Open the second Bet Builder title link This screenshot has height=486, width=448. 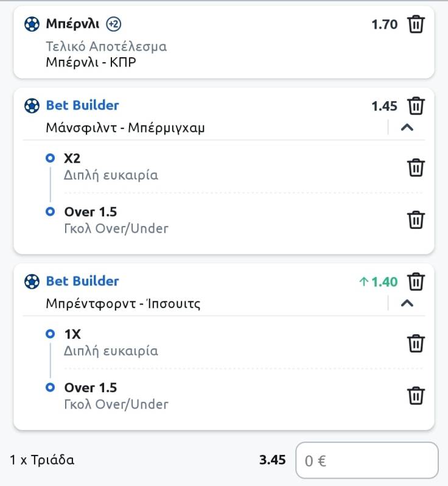(x=82, y=281)
